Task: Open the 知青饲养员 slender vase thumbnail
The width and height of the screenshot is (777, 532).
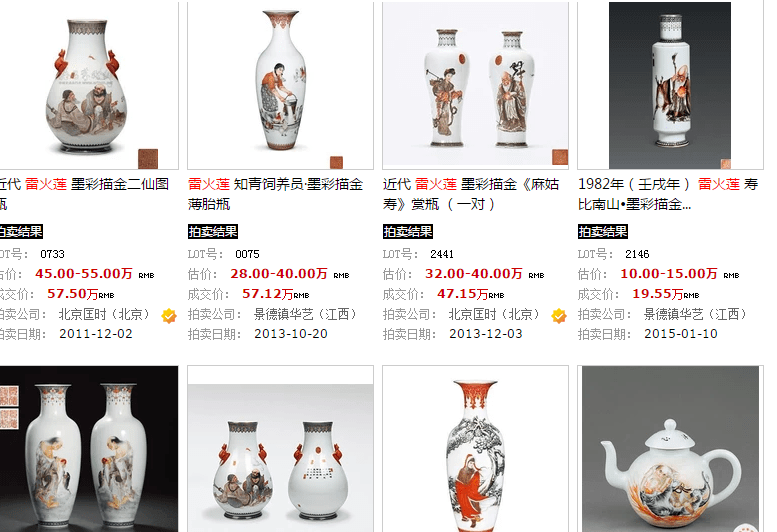Action: 280,85
